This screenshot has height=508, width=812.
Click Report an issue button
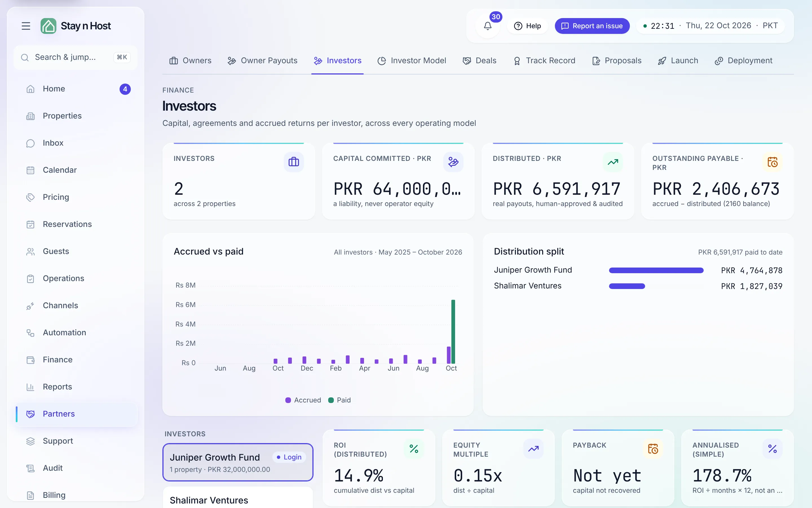pyautogui.click(x=592, y=26)
